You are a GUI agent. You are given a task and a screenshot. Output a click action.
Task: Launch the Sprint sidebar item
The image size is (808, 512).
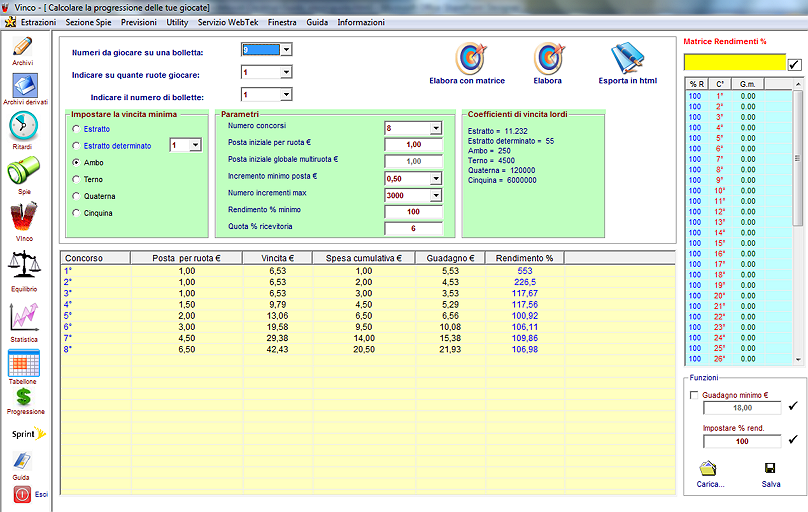tap(28, 434)
